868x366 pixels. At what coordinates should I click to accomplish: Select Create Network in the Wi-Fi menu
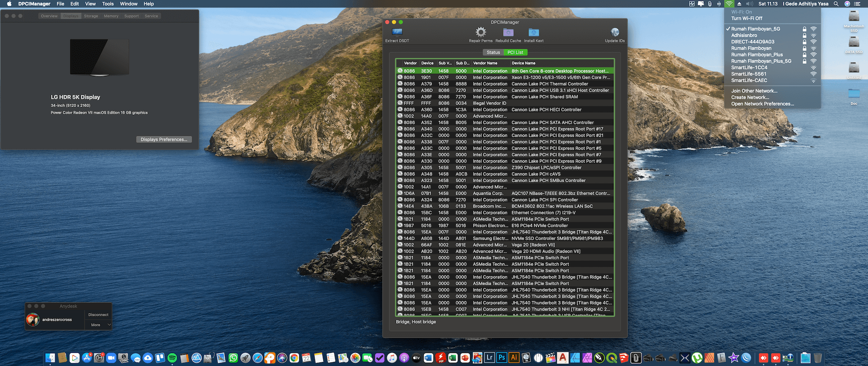(x=773, y=97)
